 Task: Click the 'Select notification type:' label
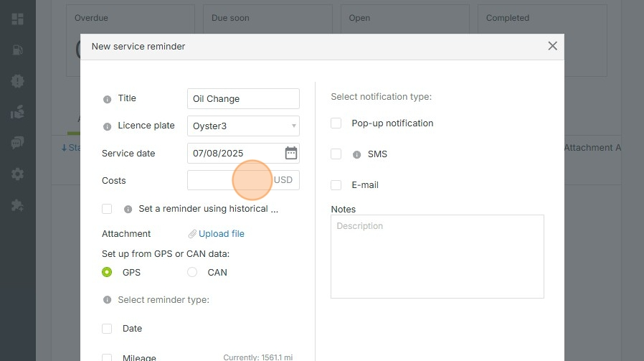381,97
